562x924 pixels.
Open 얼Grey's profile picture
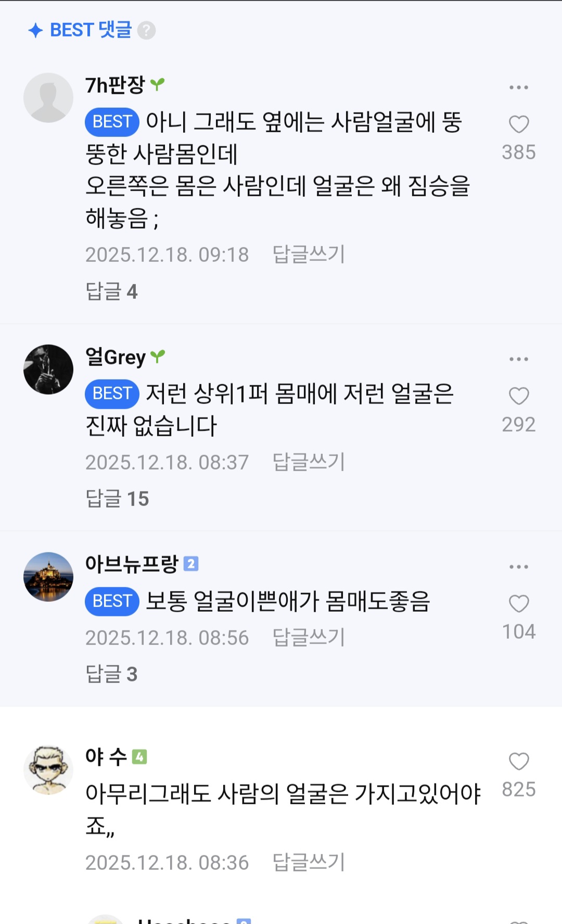coord(48,369)
